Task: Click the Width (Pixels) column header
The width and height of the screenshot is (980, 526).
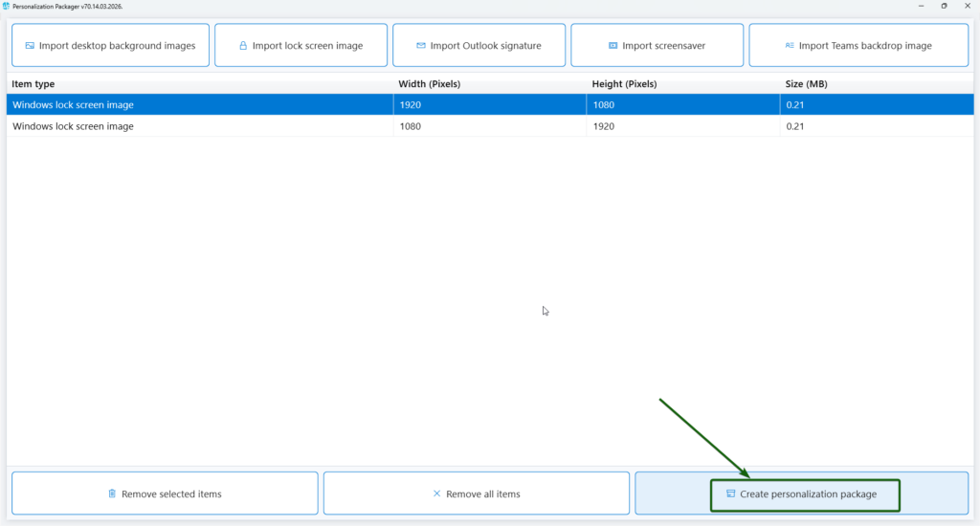Action: tap(430, 84)
